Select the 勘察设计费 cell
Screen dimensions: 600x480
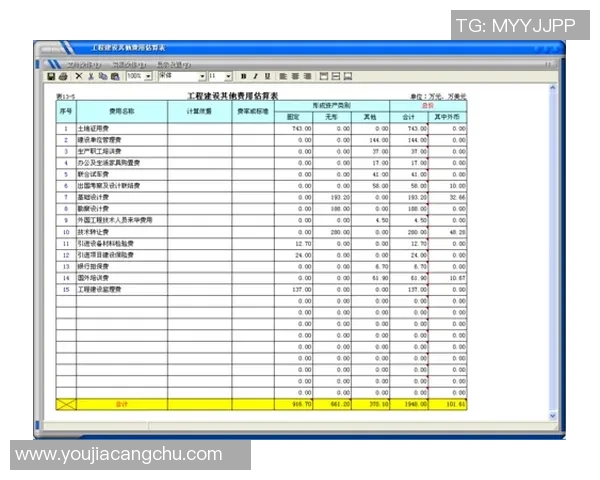(122, 209)
